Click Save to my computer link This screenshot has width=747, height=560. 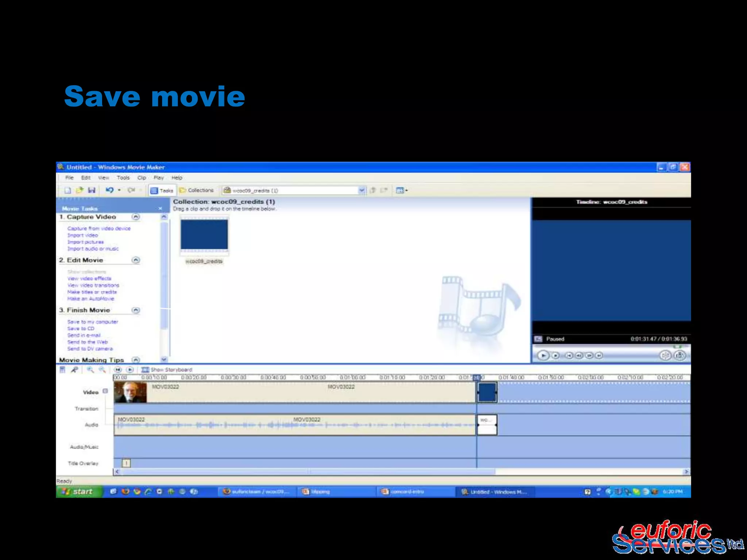(93, 322)
